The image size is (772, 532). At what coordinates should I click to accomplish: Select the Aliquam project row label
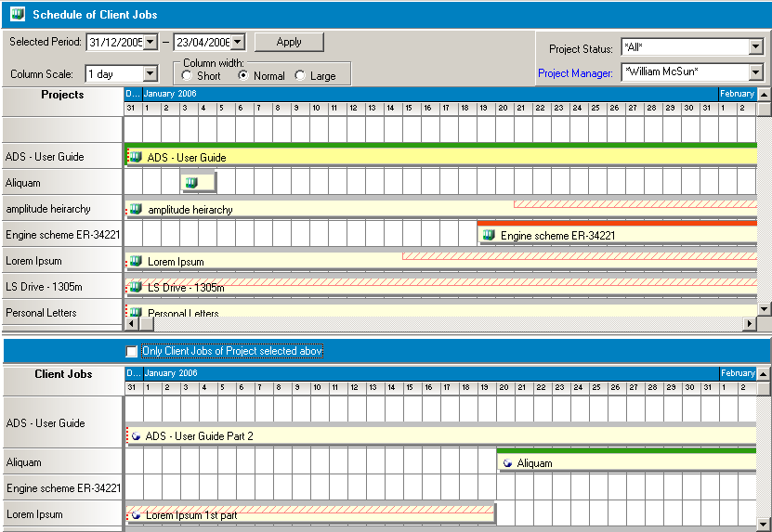click(x=62, y=183)
